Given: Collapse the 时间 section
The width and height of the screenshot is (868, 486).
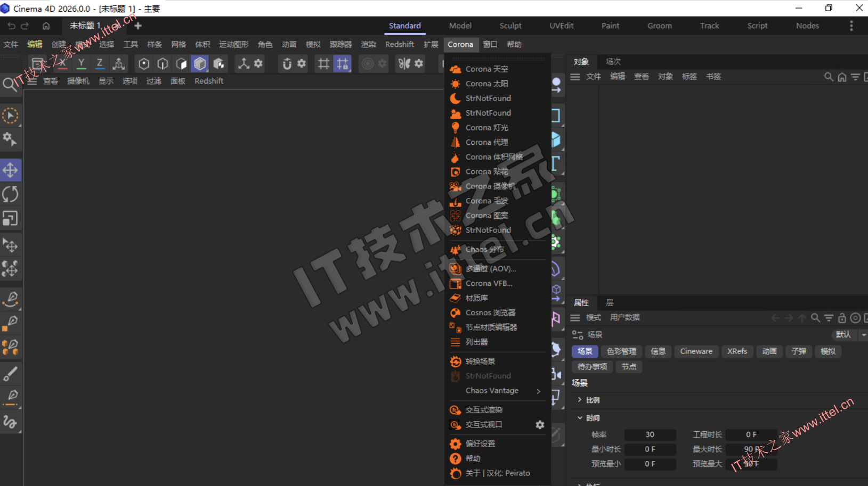Looking at the screenshot, I should (580, 418).
